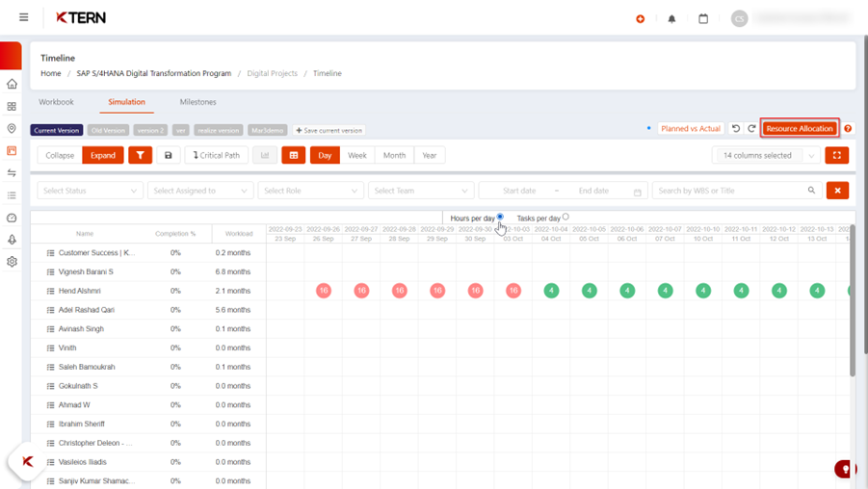Click red 16-hour marker on 26 Sep
This screenshot has width=868, height=489.
[x=324, y=291]
